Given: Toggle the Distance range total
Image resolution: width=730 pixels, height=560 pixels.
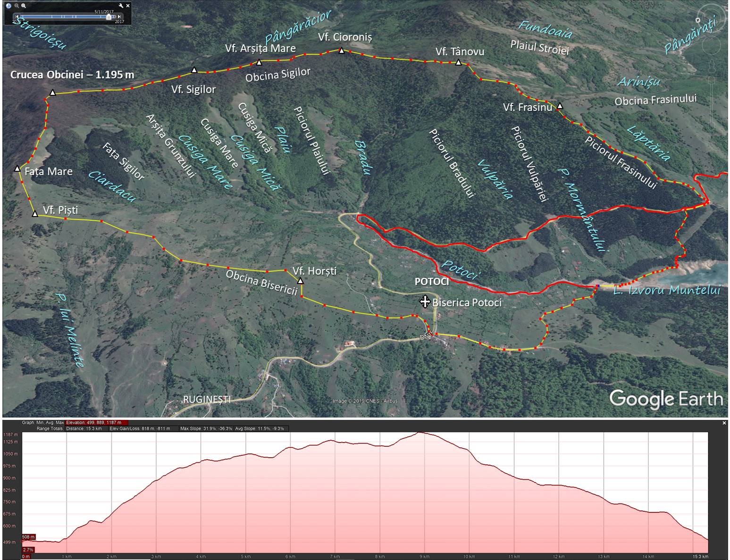Looking at the screenshot, I should tap(85, 429).
